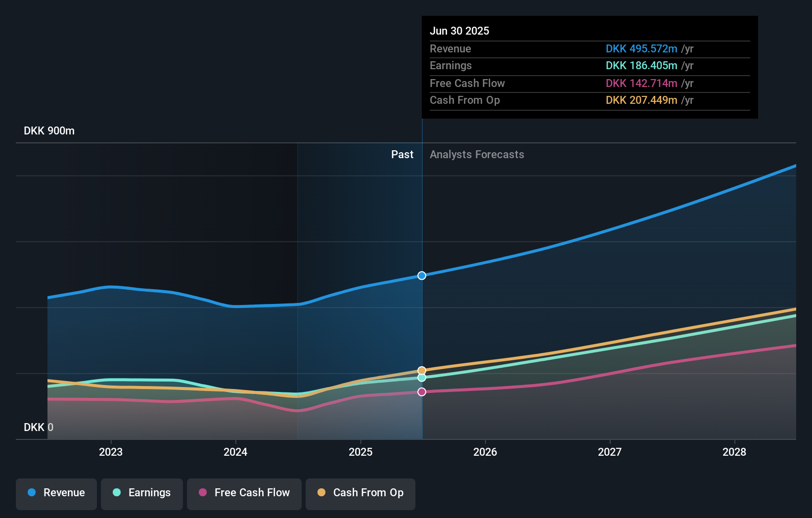Click the Cash From Op legend button
The height and width of the screenshot is (518, 812).
[360, 493]
